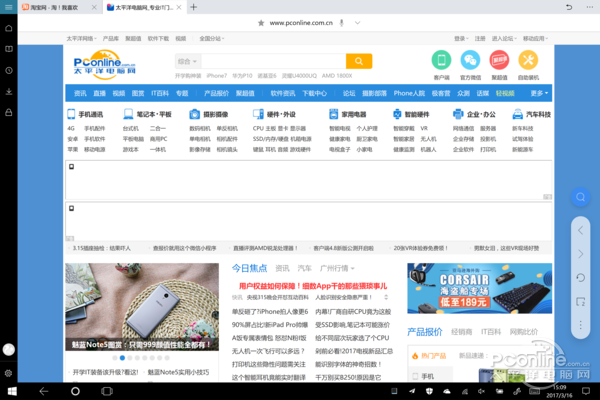Open the 家用电器 category appliance icon
Screen dimensions: 600x400
tap(334, 114)
